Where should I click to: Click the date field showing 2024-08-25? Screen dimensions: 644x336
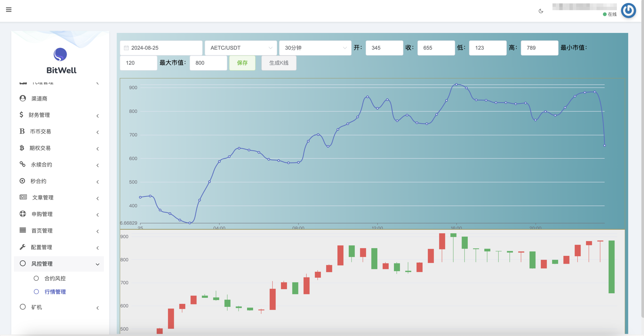pos(161,48)
